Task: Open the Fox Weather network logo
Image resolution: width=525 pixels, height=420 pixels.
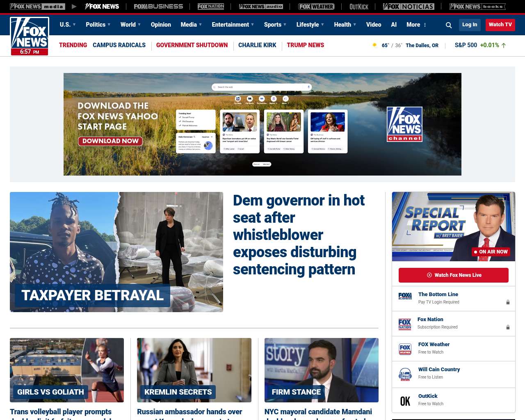Action: (316, 7)
